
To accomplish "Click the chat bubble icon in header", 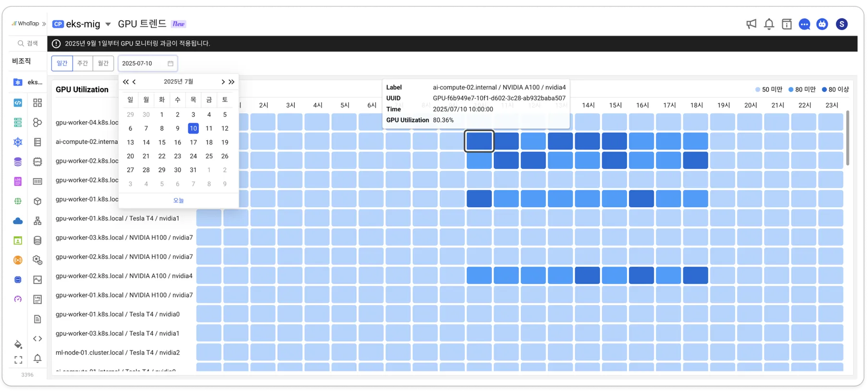I will [x=805, y=24].
